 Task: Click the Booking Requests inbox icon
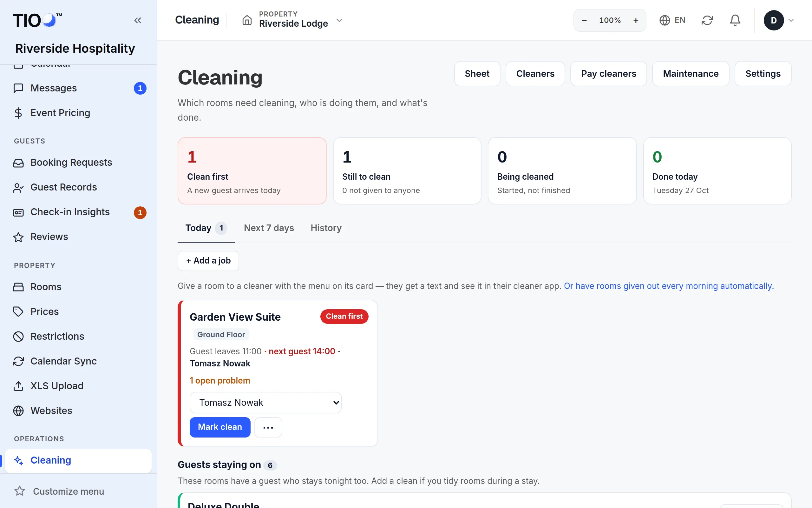click(18, 163)
